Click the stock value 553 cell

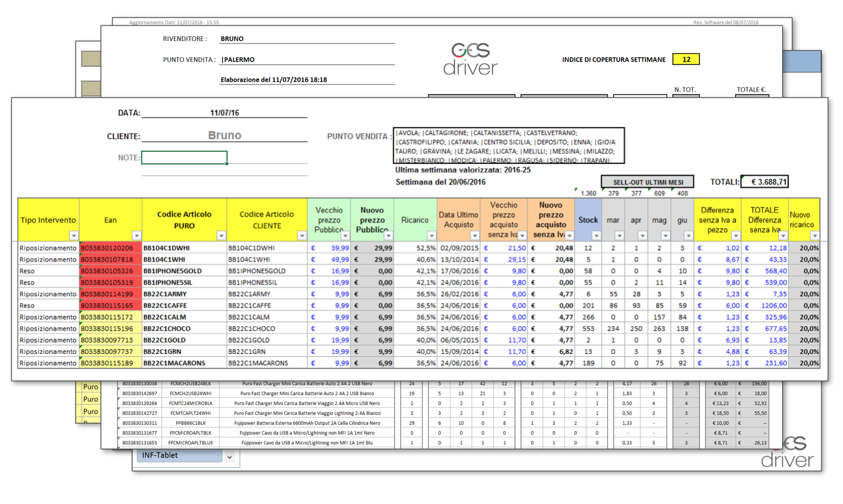tap(588, 329)
